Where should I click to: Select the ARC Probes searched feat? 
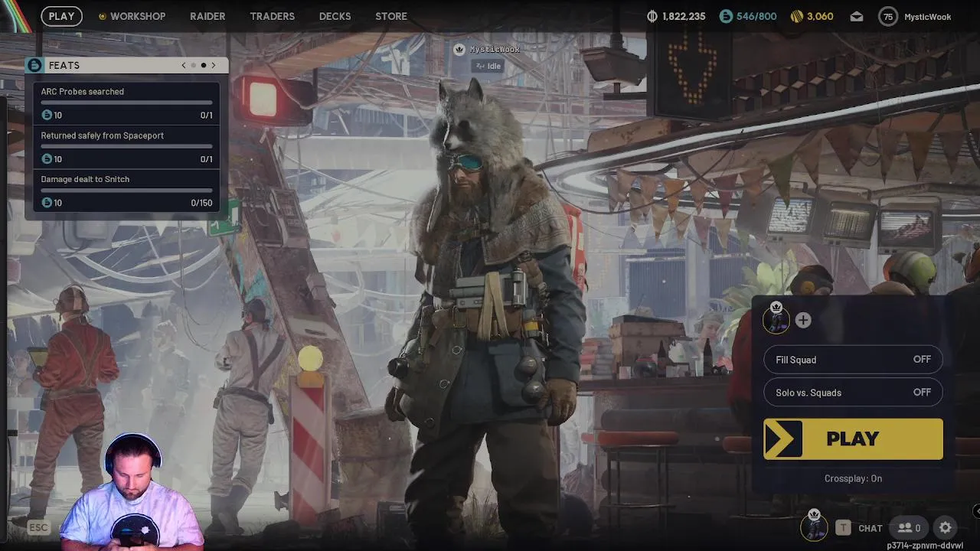(x=126, y=103)
